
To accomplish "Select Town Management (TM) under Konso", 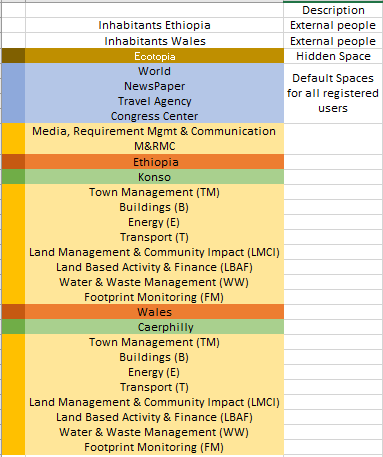I will click(154, 192).
